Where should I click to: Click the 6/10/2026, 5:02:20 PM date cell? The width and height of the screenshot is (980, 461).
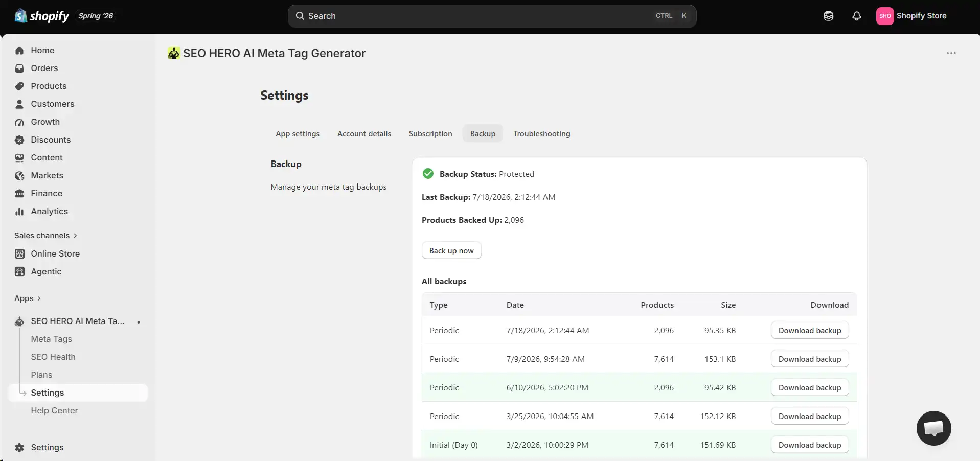pyautogui.click(x=548, y=387)
